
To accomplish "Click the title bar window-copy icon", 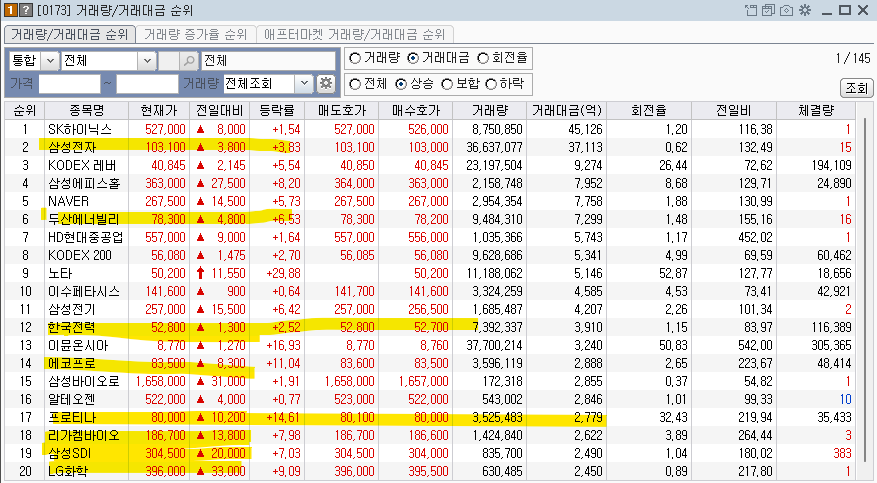I will coord(768,10).
